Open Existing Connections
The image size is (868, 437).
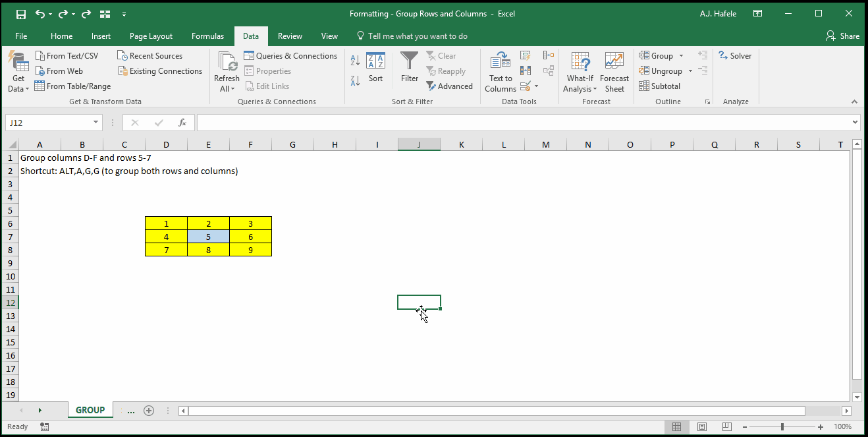(x=160, y=71)
